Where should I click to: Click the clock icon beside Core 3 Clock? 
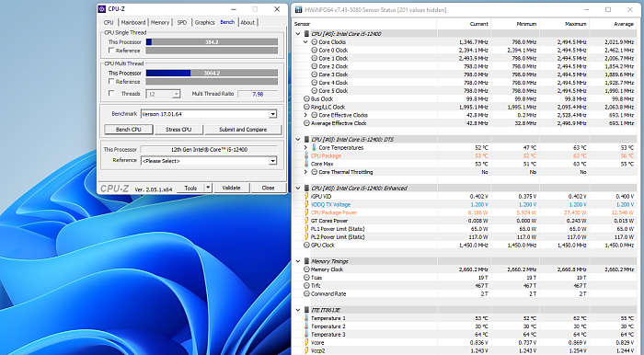point(315,74)
